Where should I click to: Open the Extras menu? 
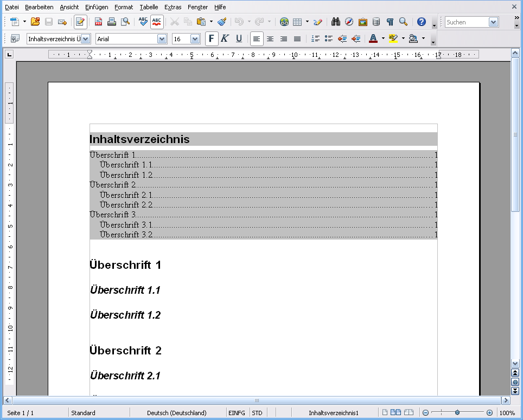pyautogui.click(x=173, y=7)
